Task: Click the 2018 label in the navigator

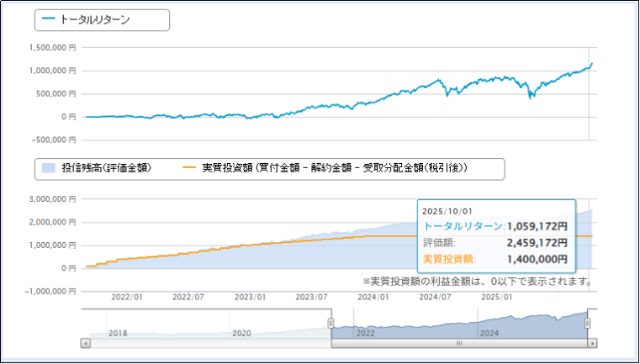Action: [119, 333]
